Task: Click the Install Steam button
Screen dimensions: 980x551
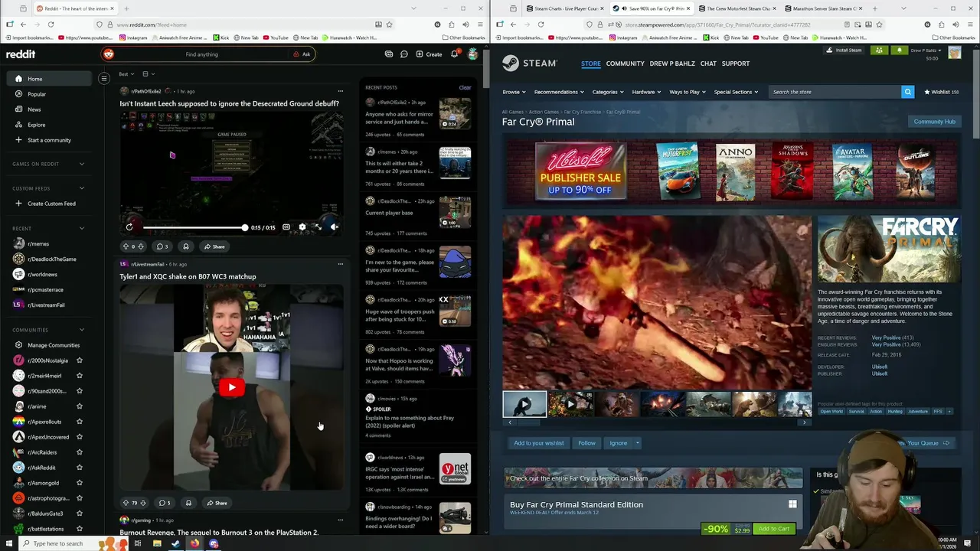Action: 844,51
